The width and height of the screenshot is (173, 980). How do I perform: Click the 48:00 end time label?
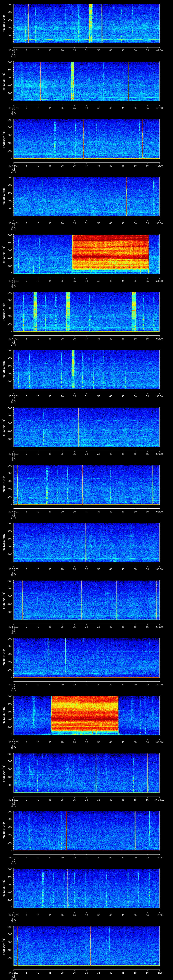[159, 108]
